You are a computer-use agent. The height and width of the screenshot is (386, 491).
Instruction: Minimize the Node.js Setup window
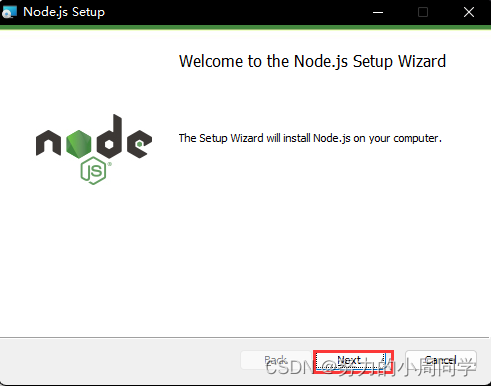[378, 12]
